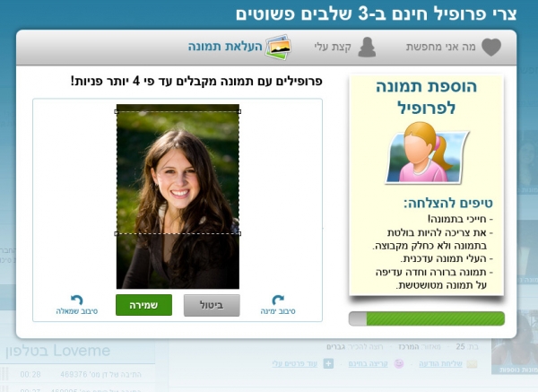This screenshot has width=538, height=392.
Task: Click the girl avatar profile illustration
Action: click(427, 153)
